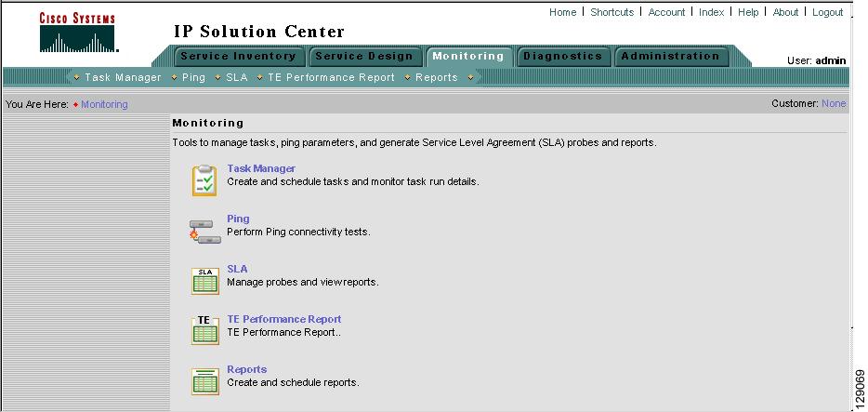Open the About link
The height and width of the screenshot is (412, 868).
pos(785,12)
